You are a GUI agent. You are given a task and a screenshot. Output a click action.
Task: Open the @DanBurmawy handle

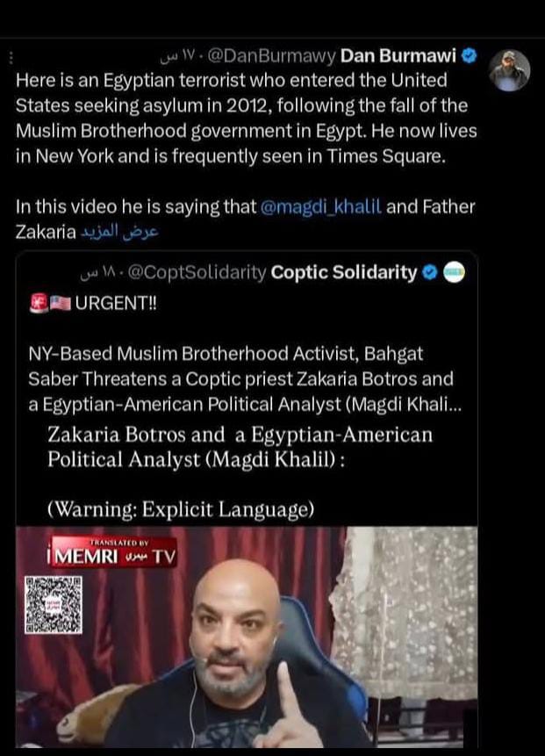click(271, 56)
